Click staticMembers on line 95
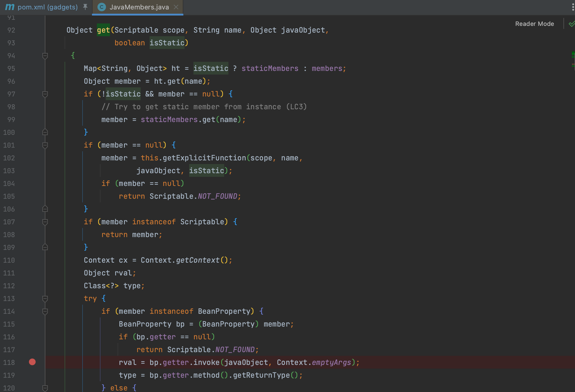The height and width of the screenshot is (392, 575). [x=270, y=68]
